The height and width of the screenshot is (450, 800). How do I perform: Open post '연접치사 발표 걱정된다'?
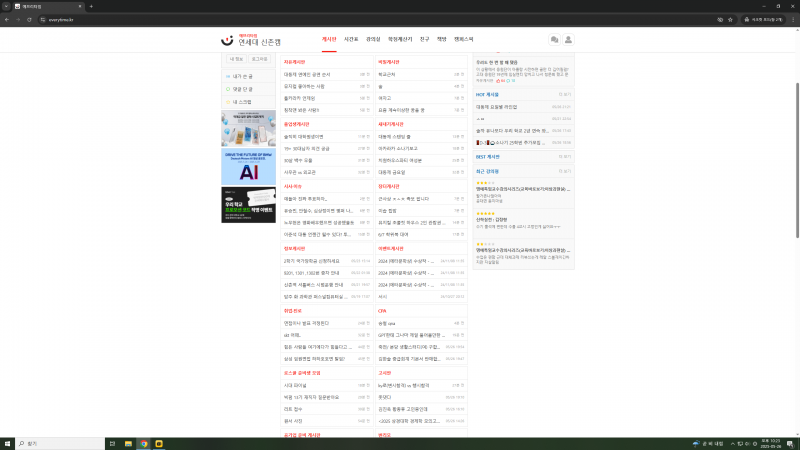pos(327,323)
